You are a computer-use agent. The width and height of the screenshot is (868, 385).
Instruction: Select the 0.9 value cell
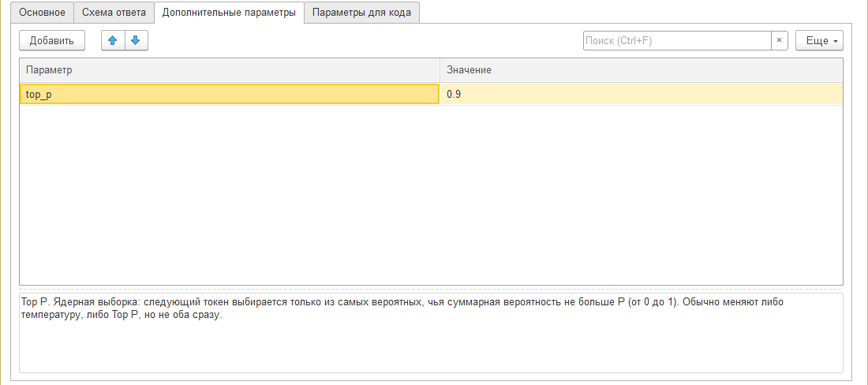tap(641, 94)
